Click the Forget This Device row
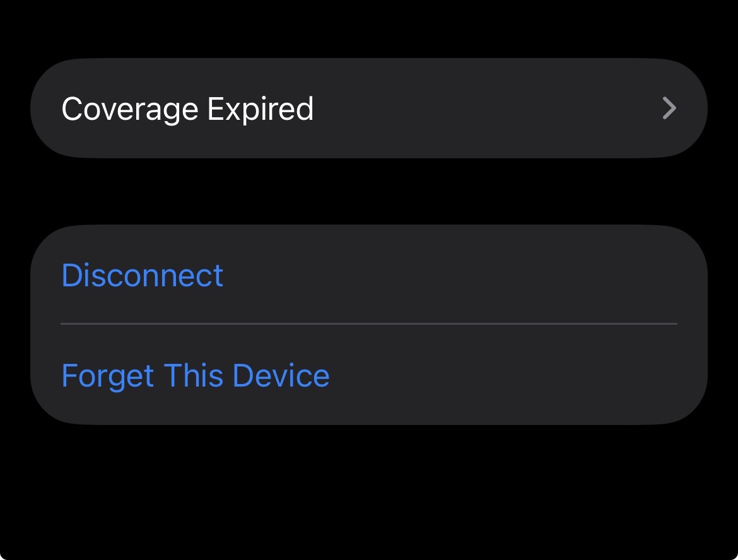Image resolution: width=738 pixels, height=560 pixels. tap(368, 375)
